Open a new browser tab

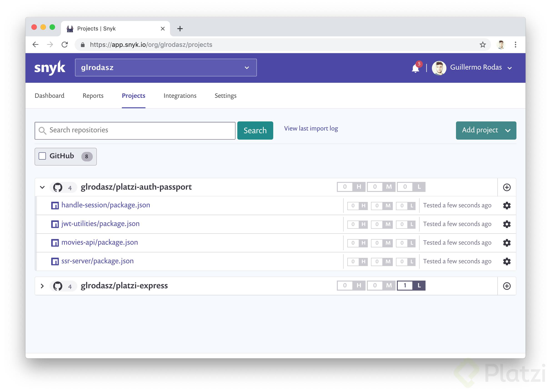[180, 28]
